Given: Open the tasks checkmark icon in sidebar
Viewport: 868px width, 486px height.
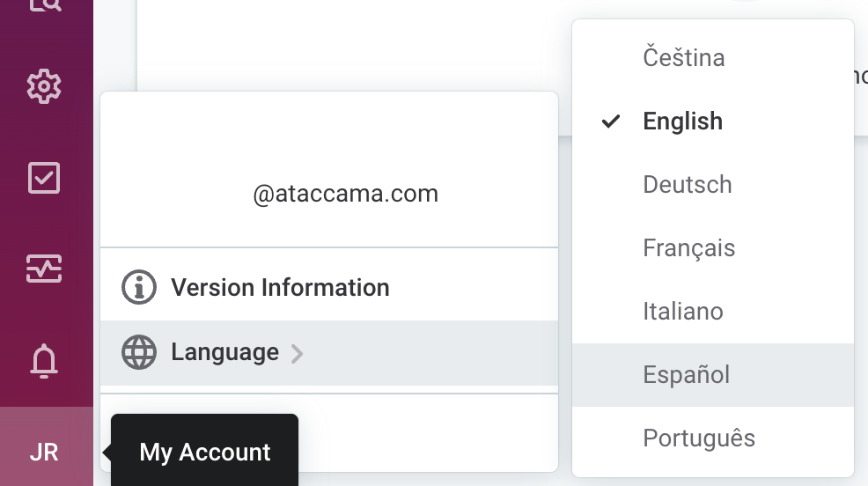Looking at the screenshot, I should [44, 177].
